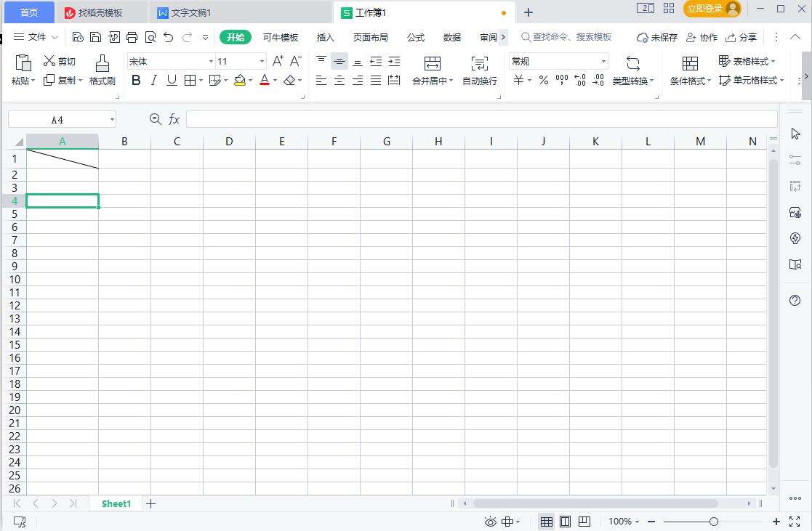This screenshot has height=531, width=812.
Task: Switch to Data (数据) tab
Action: coord(451,37)
